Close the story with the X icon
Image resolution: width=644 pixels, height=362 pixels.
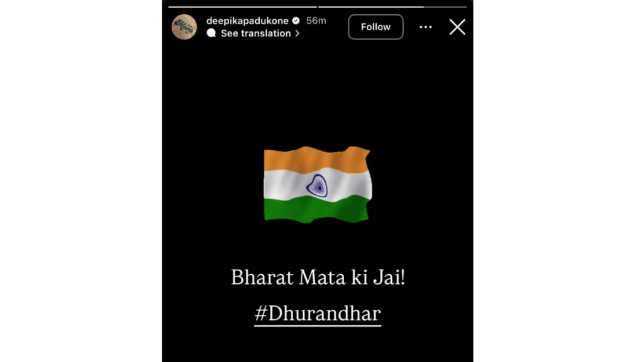[x=457, y=27]
